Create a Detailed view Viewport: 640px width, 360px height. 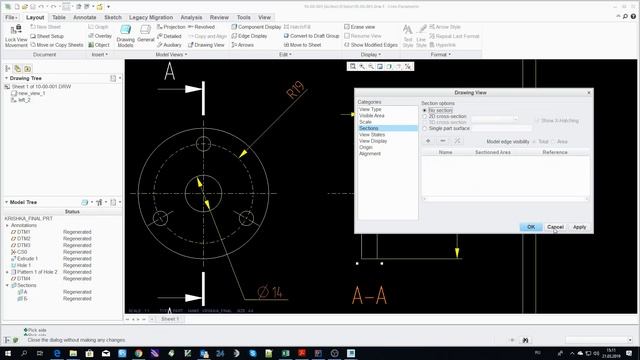tap(169, 36)
